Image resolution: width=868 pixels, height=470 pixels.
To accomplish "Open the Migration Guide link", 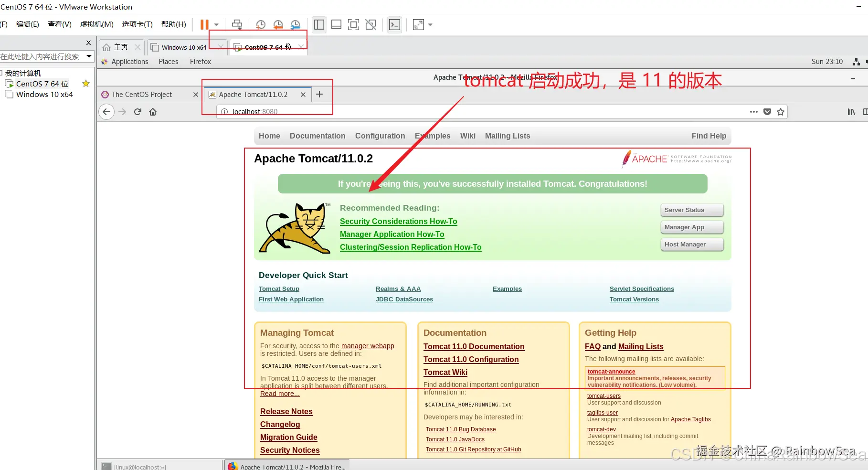I will click(x=289, y=437).
